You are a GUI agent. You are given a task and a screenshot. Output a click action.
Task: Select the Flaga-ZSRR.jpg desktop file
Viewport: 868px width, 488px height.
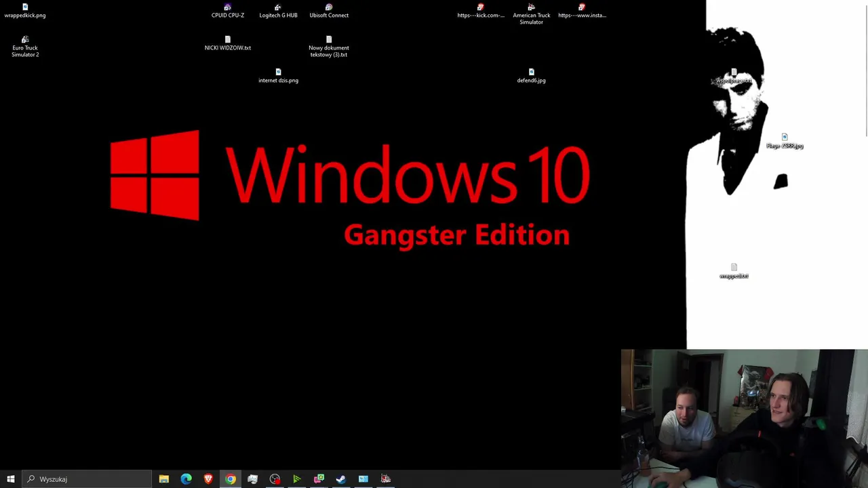coord(785,141)
